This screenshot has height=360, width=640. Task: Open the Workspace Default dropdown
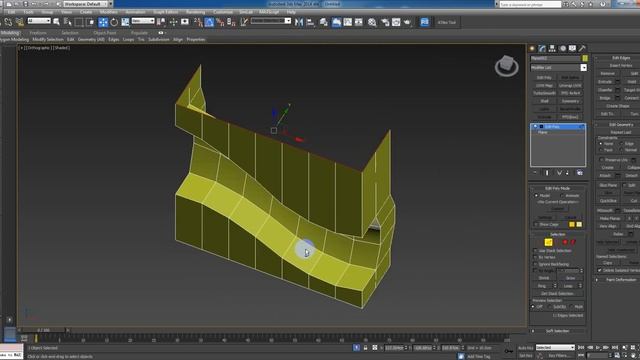(x=88, y=4)
